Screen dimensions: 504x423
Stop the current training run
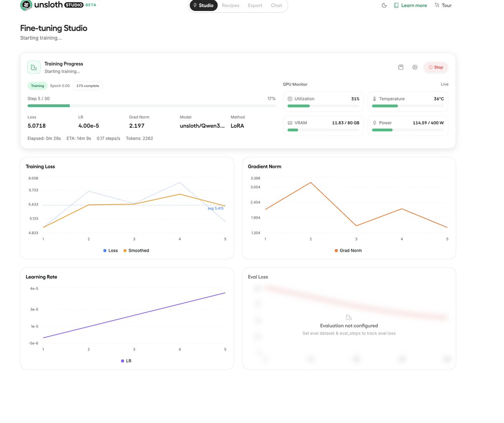click(x=436, y=67)
